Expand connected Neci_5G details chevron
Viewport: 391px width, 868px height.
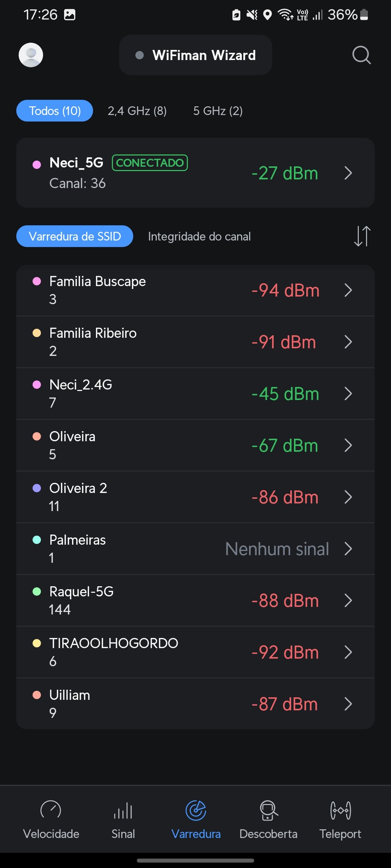pyautogui.click(x=348, y=173)
